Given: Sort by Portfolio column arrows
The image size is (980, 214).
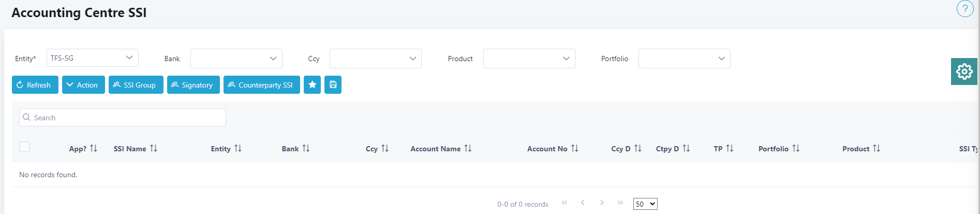Looking at the screenshot, I should 796,149.
